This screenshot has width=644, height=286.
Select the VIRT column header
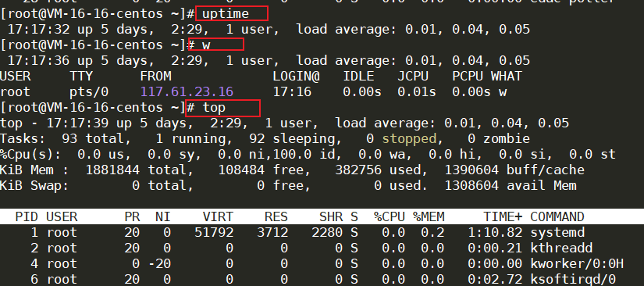coord(218,216)
